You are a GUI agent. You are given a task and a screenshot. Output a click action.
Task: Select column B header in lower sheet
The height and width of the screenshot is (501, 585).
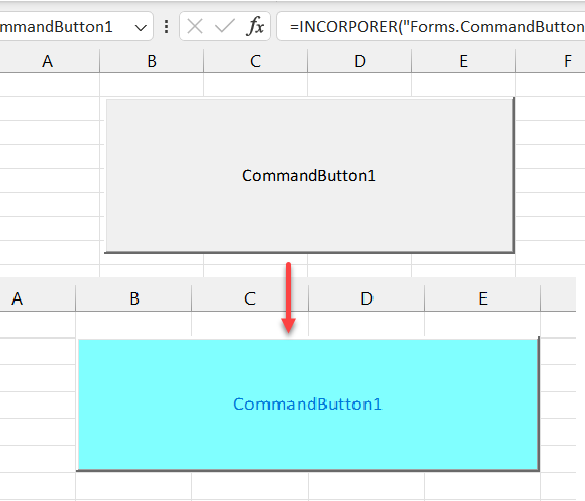point(134,298)
